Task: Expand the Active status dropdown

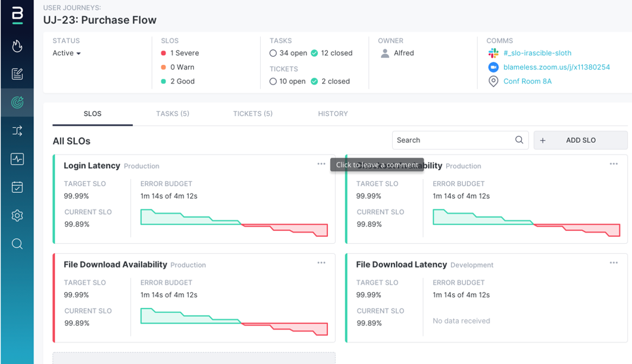Action: (67, 54)
